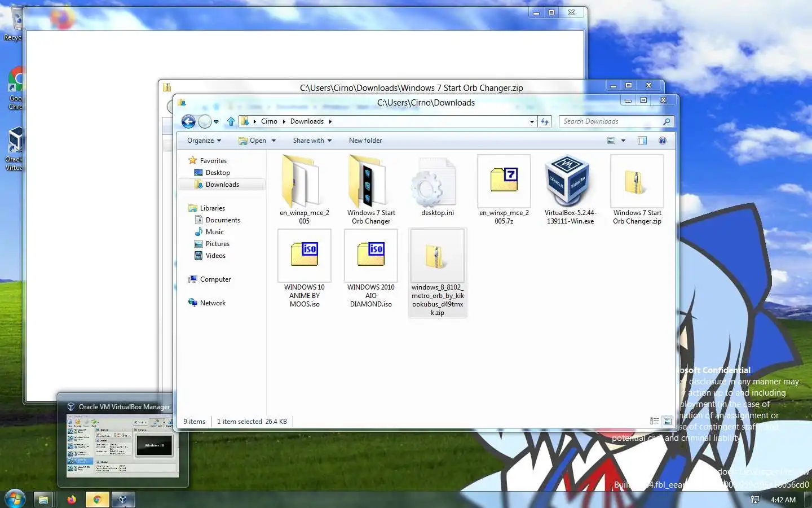Click the desktop.ini file name label

tap(437, 213)
